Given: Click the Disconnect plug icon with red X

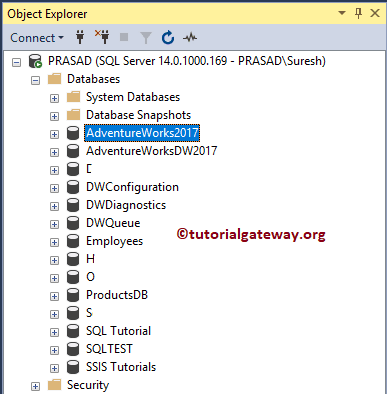Looking at the screenshot, I should (x=102, y=37).
